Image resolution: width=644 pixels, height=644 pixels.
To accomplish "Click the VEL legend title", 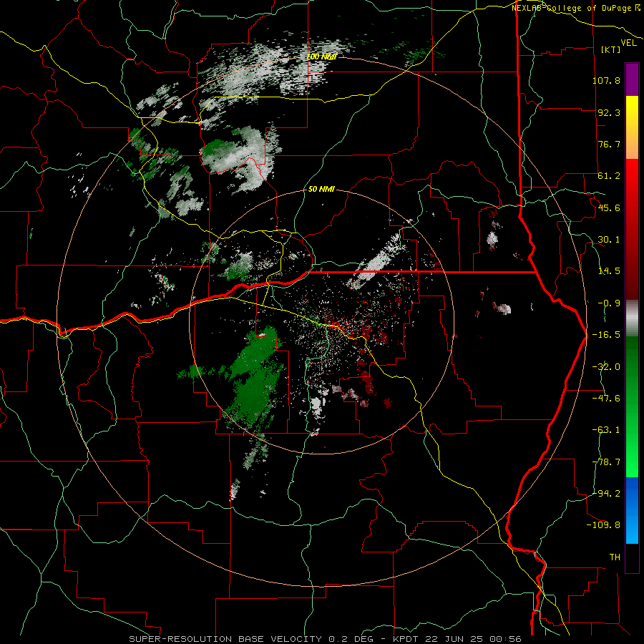I will pyautogui.click(x=628, y=43).
